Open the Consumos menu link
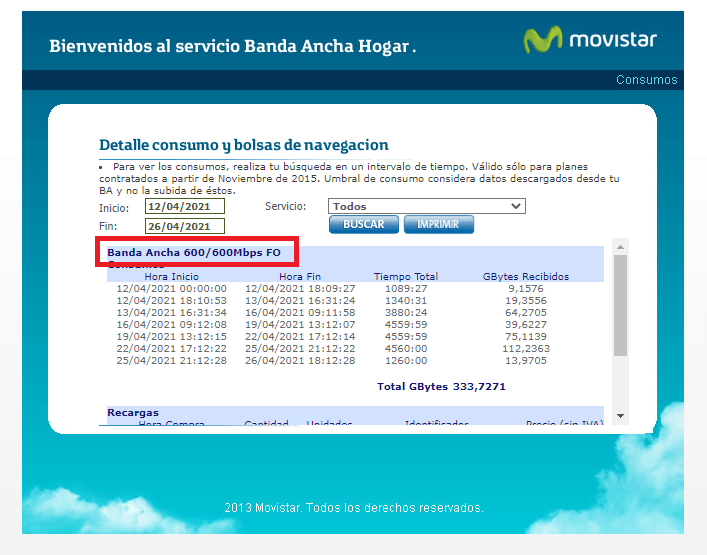Screen dimensions: 707x555 click(x=647, y=80)
